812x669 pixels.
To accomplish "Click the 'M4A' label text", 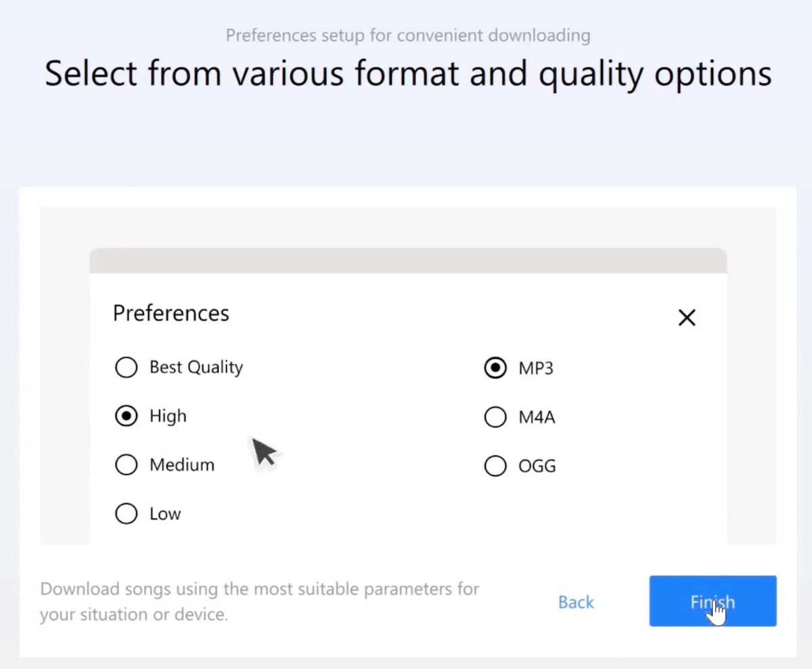I will (x=537, y=417).
